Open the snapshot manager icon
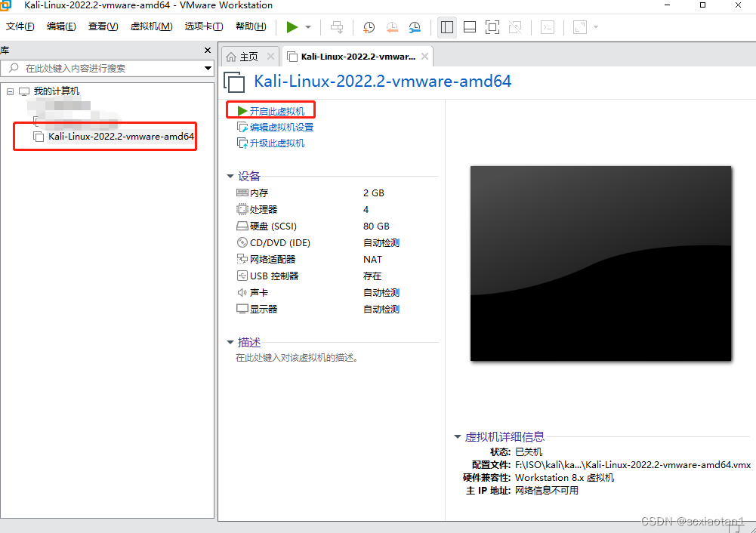Viewport: 756px width, 533px height. click(x=415, y=27)
